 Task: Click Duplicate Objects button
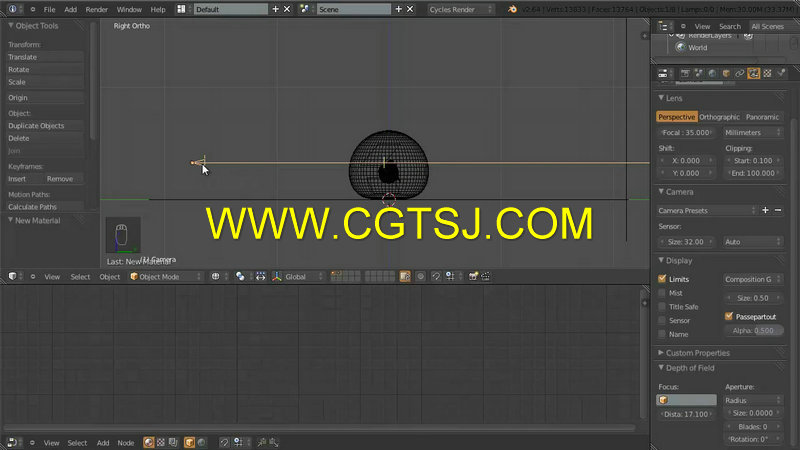click(x=45, y=126)
